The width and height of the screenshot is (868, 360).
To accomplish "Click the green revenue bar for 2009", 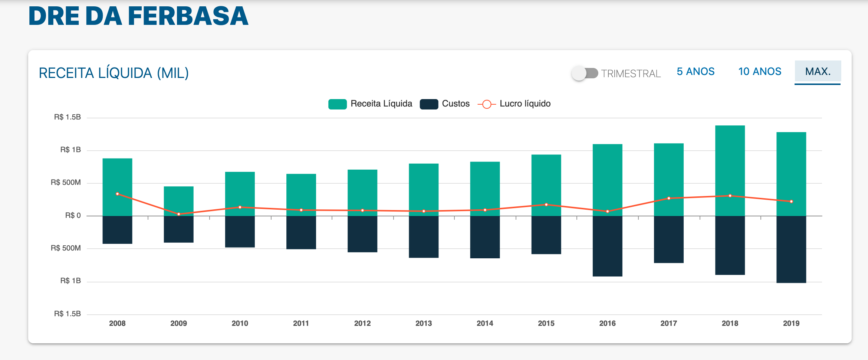I will click(179, 201).
